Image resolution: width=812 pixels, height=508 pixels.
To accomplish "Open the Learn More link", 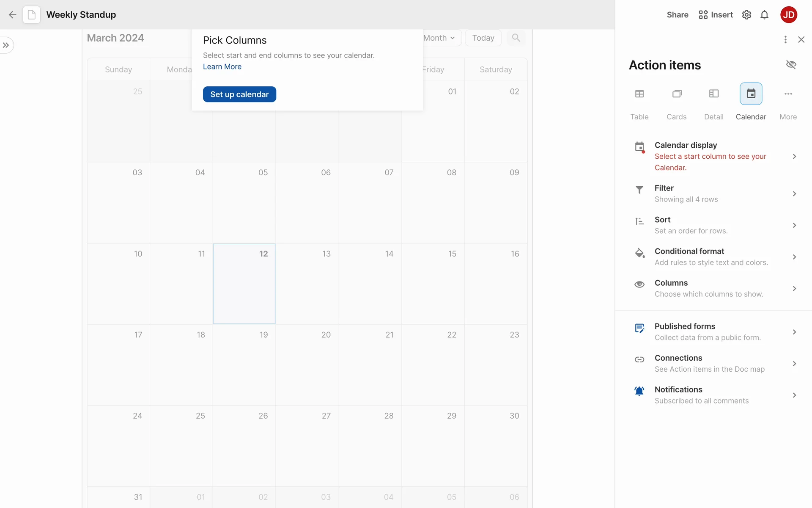I will coord(222,67).
